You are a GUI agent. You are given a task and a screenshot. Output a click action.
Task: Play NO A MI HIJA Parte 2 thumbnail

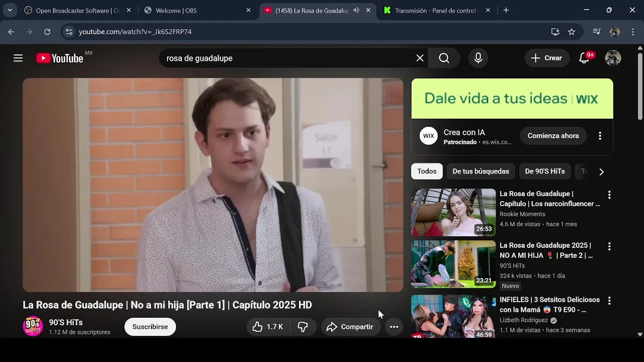(x=453, y=264)
